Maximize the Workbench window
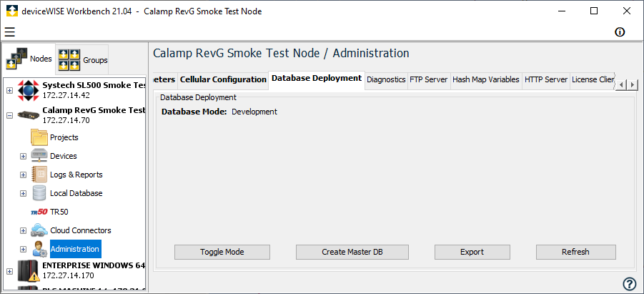The image size is (644, 294). [x=594, y=11]
